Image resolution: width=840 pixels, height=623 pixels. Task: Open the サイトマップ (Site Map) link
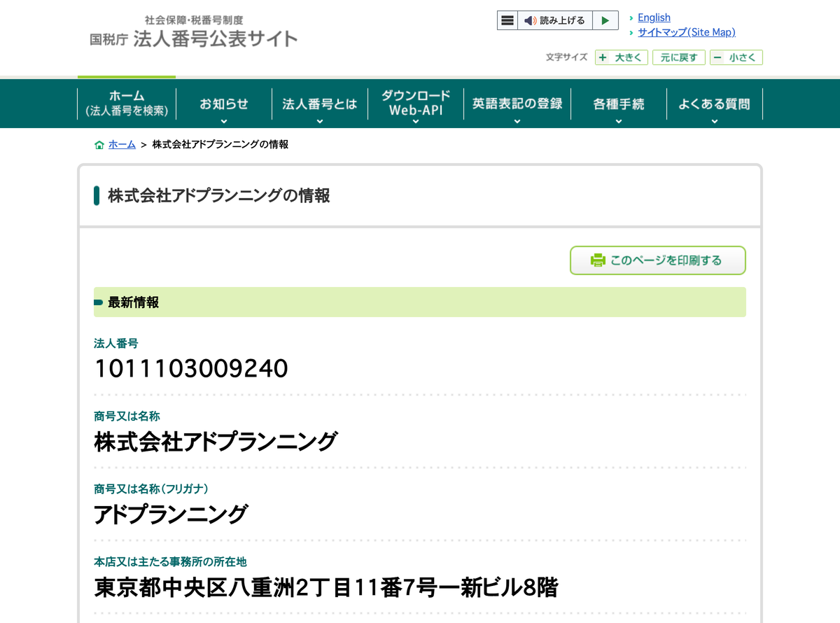pyautogui.click(x=687, y=32)
